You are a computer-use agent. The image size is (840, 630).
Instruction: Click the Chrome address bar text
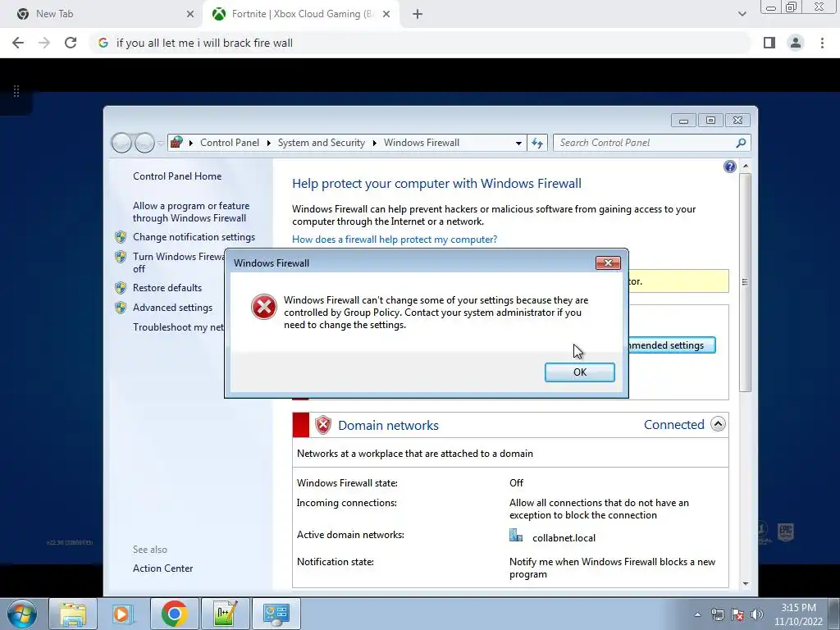204,43
